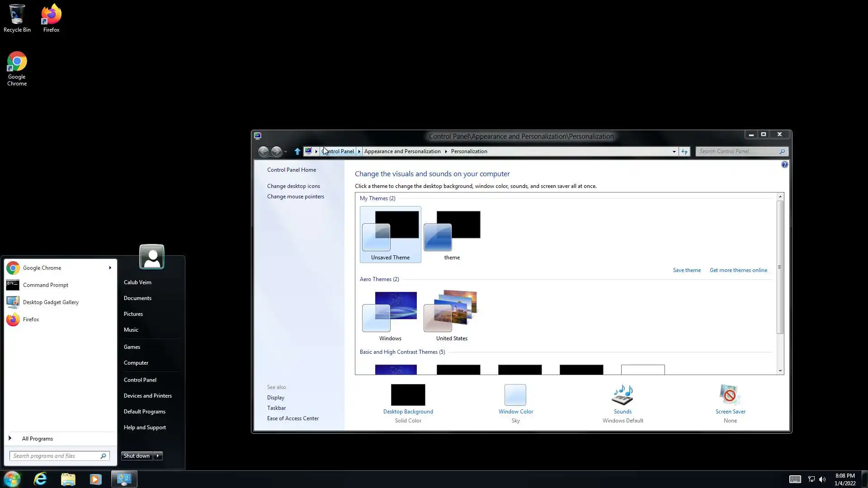Expand the Shut down options arrow
The height and width of the screenshot is (488, 868).
158,456
